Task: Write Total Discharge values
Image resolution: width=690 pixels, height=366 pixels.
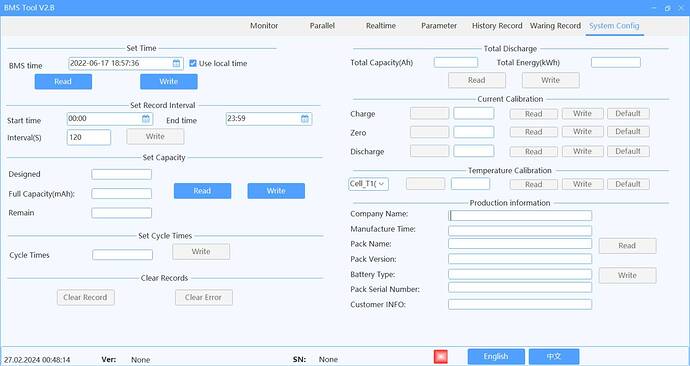Action: (551, 81)
